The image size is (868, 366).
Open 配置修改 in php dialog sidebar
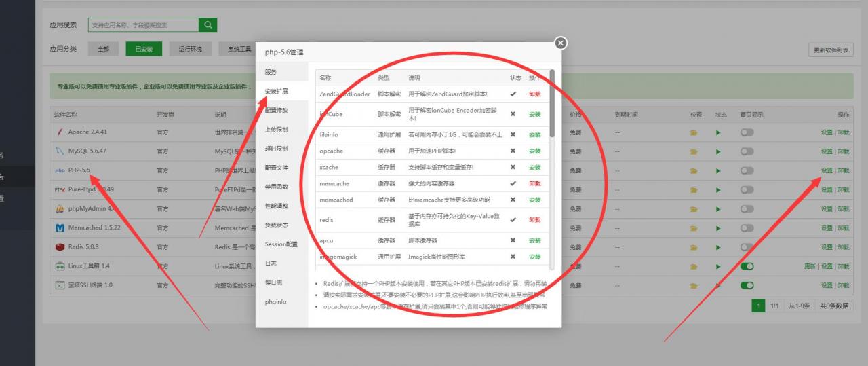click(281, 110)
